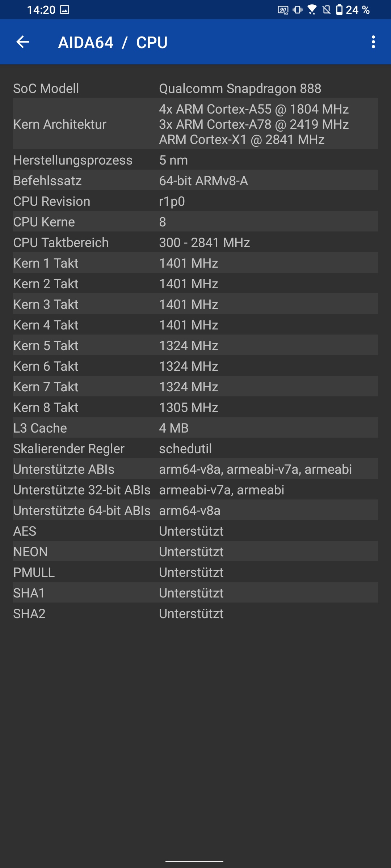Tap the Skalierender Regler schedutil row

195,448
